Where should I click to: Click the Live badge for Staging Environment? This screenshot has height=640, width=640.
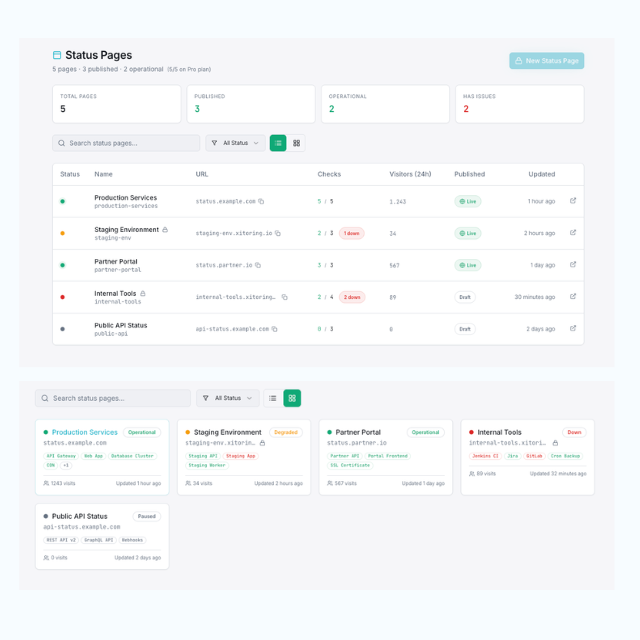point(468,233)
